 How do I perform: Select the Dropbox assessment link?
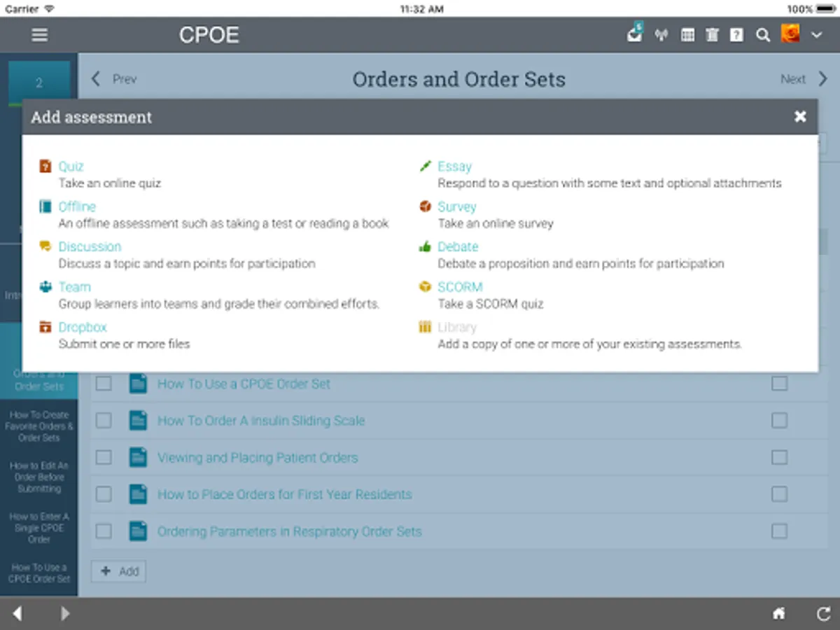click(83, 327)
